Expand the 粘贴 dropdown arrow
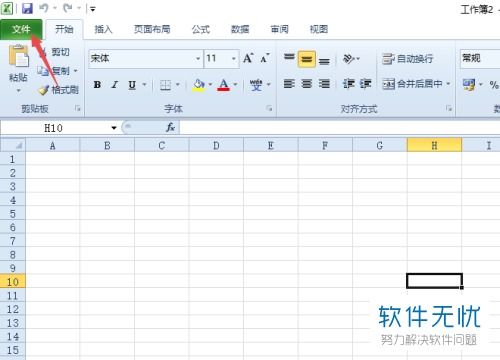The width and height of the screenshot is (500, 360). click(x=18, y=90)
